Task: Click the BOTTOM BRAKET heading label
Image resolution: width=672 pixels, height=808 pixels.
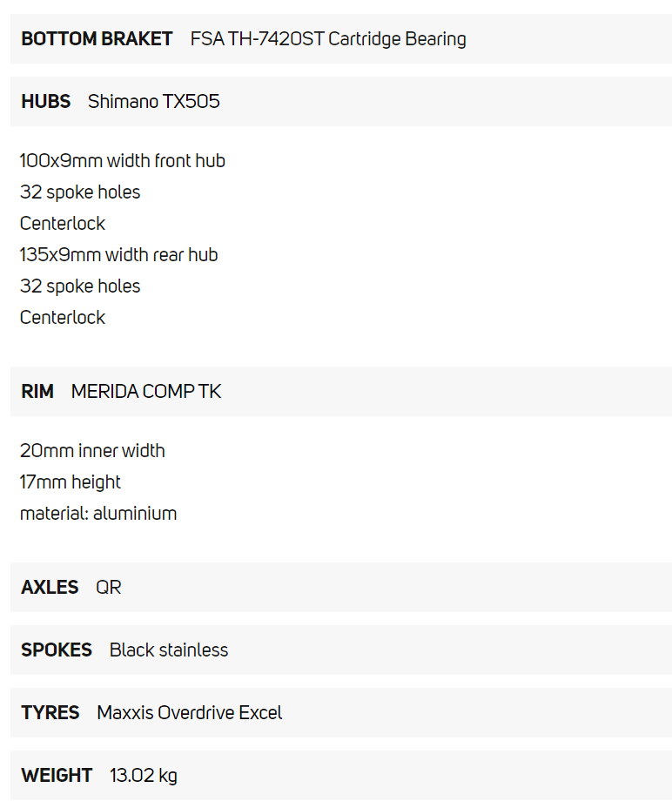Action: (97, 39)
